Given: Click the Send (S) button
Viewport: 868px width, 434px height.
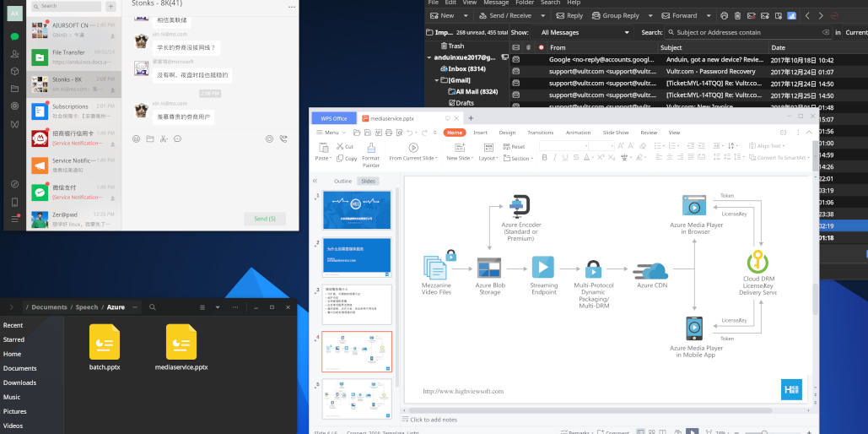Looking at the screenshot, I should 265,219.
